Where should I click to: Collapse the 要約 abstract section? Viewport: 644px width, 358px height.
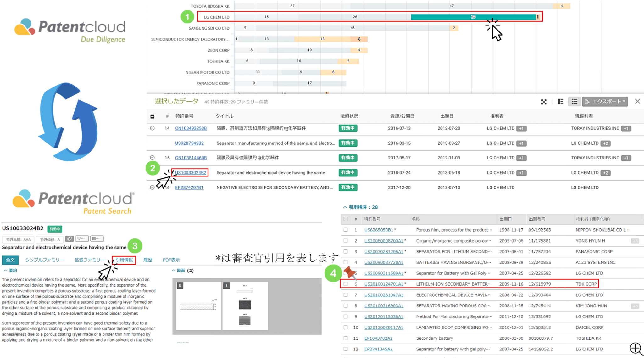click(5, 271)
